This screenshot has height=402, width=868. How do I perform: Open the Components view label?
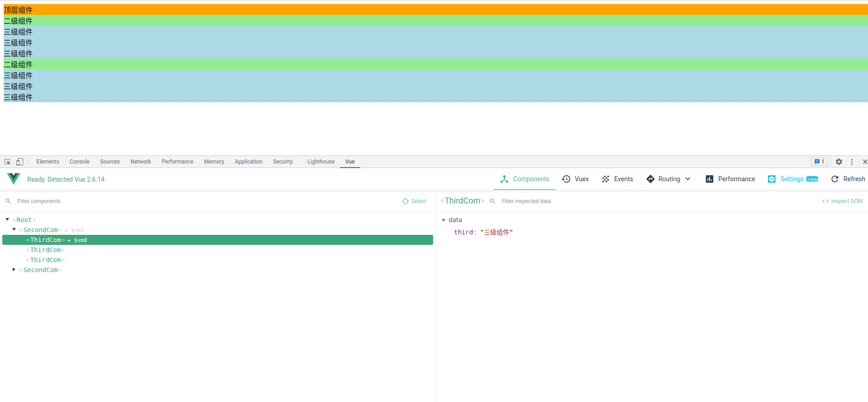click(531, 179)
